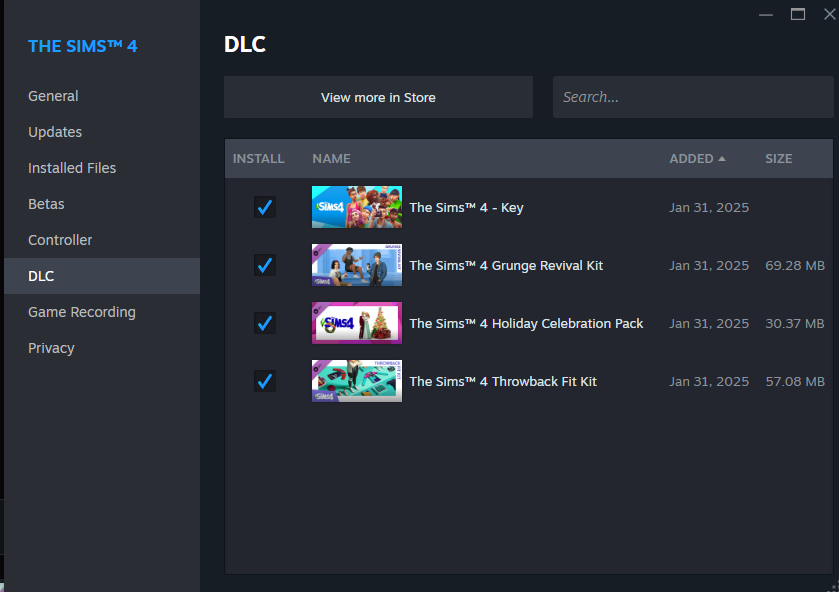Uncheck install for The Sims 4 - Key

tap(265, 207)
